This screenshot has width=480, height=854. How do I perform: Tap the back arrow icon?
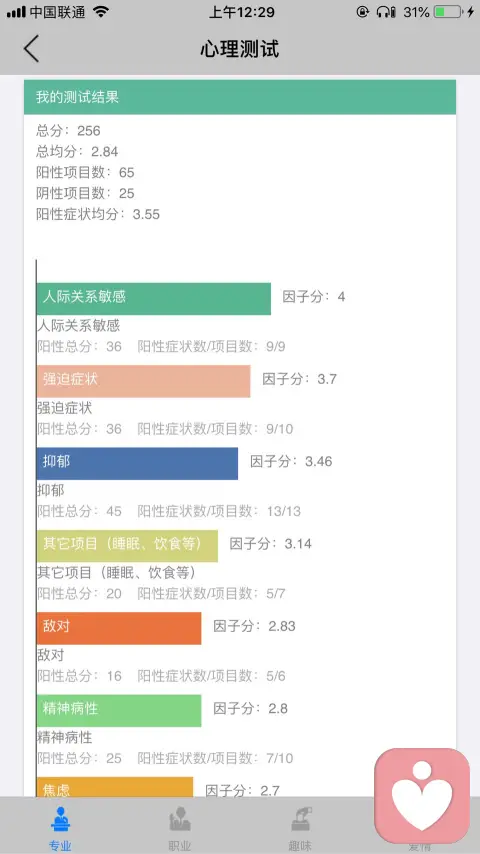point(32,48)
